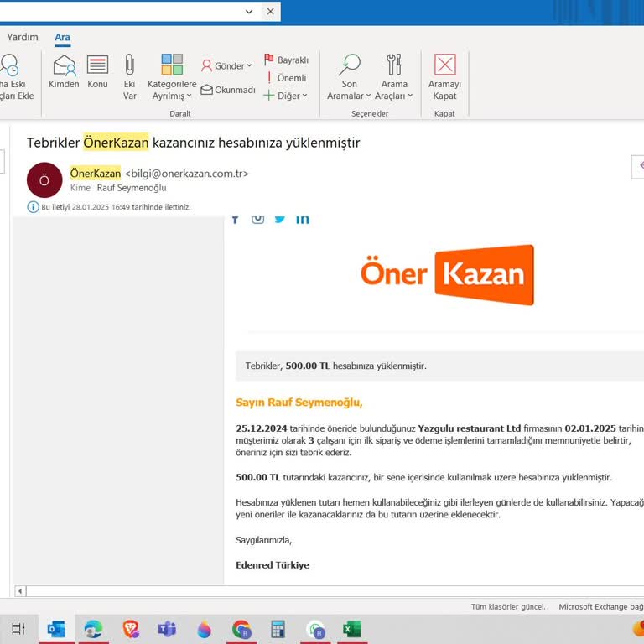Open Gönder recipient filter dropdown

[226, 65]
